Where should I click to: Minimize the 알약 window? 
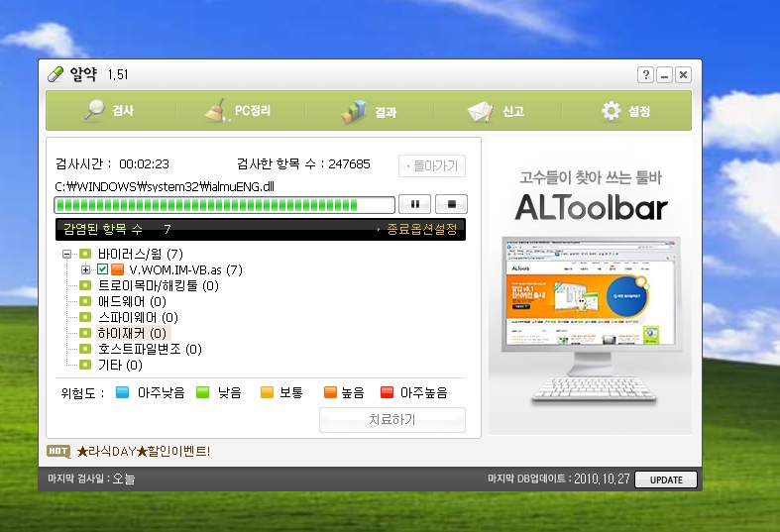665,75
